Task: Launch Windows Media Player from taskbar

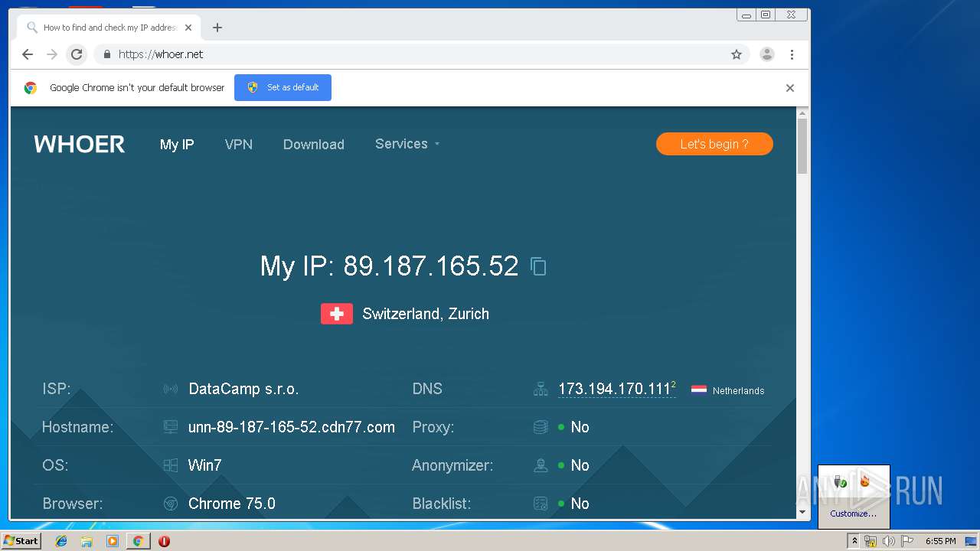Action: pyautogui.click(x=113, y=541)
